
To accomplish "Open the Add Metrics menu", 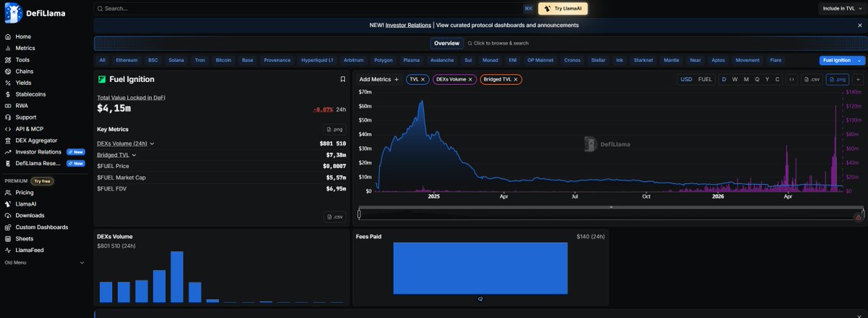I will click(380, 79).
